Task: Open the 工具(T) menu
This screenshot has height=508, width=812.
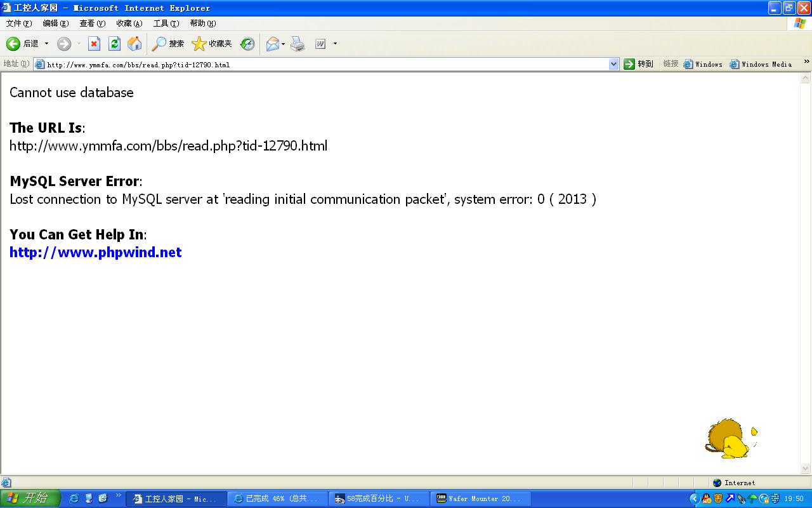Action: click(166, 23)
